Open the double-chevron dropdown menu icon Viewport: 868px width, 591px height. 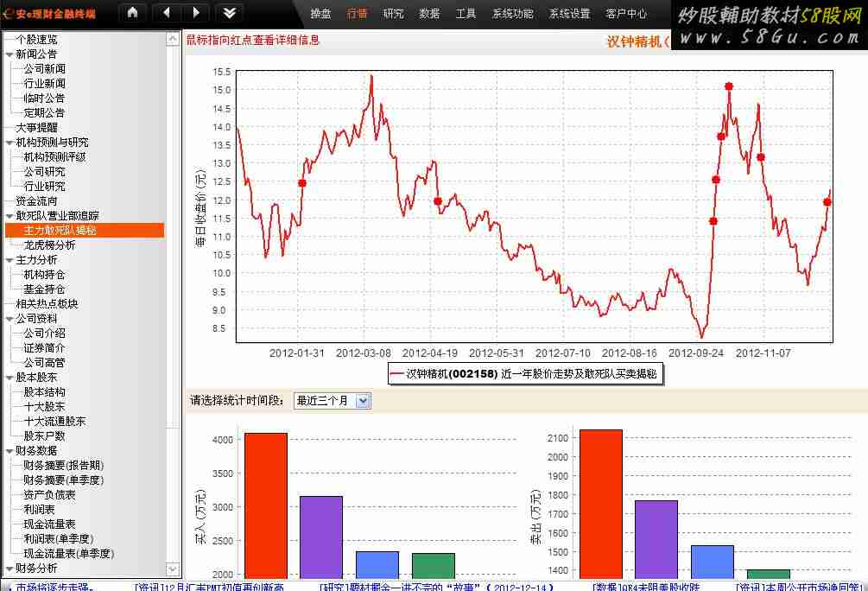(229, 13)
